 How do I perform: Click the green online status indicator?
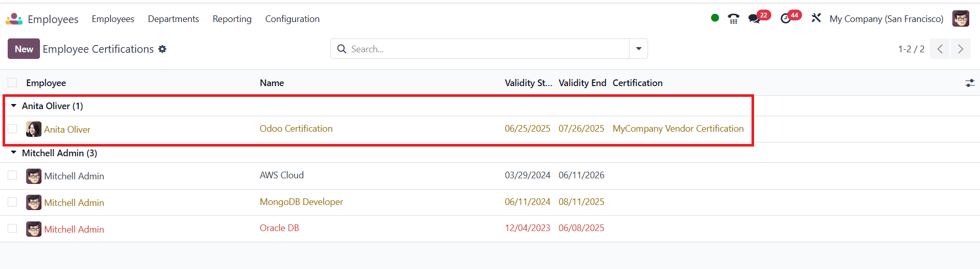pos(715,18)
